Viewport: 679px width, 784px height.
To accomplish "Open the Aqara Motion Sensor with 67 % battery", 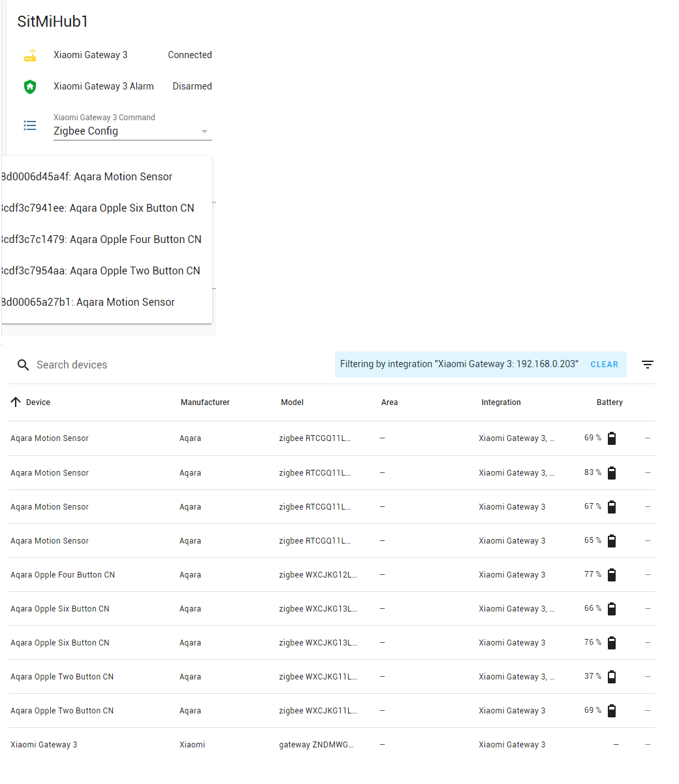I will [50, 507].
